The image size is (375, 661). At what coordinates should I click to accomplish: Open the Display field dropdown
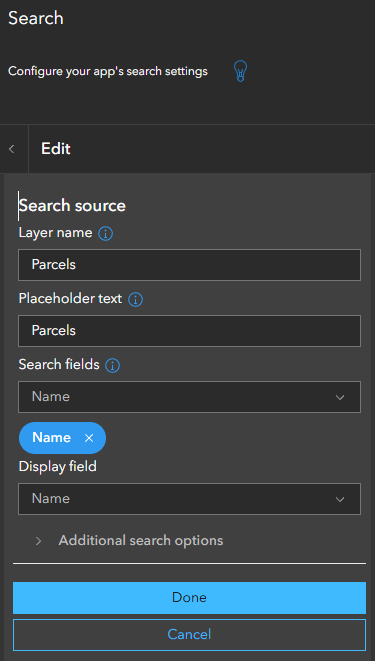(x=189, y=499)
